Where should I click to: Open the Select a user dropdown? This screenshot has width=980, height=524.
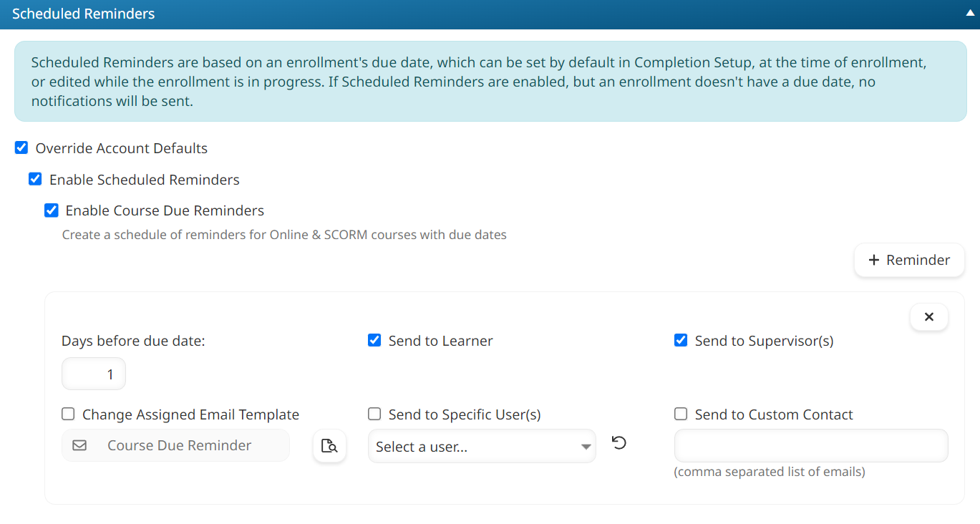coord(481,445)
